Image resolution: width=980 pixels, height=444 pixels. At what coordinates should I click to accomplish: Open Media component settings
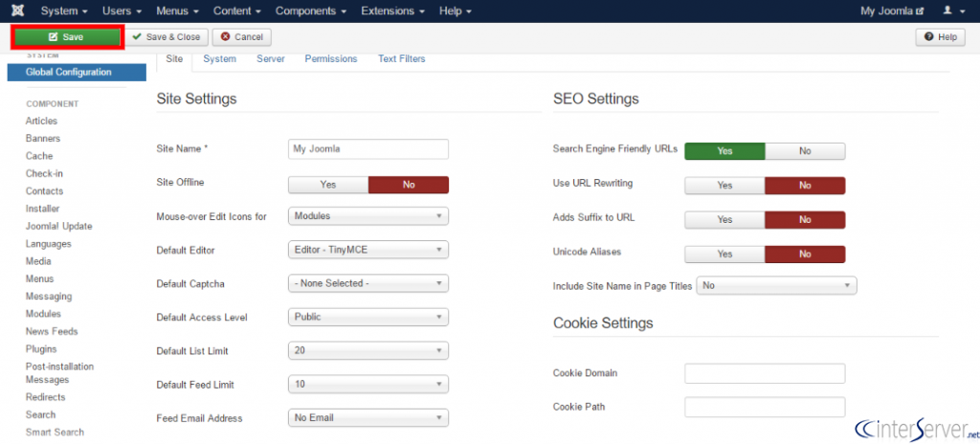38,261
